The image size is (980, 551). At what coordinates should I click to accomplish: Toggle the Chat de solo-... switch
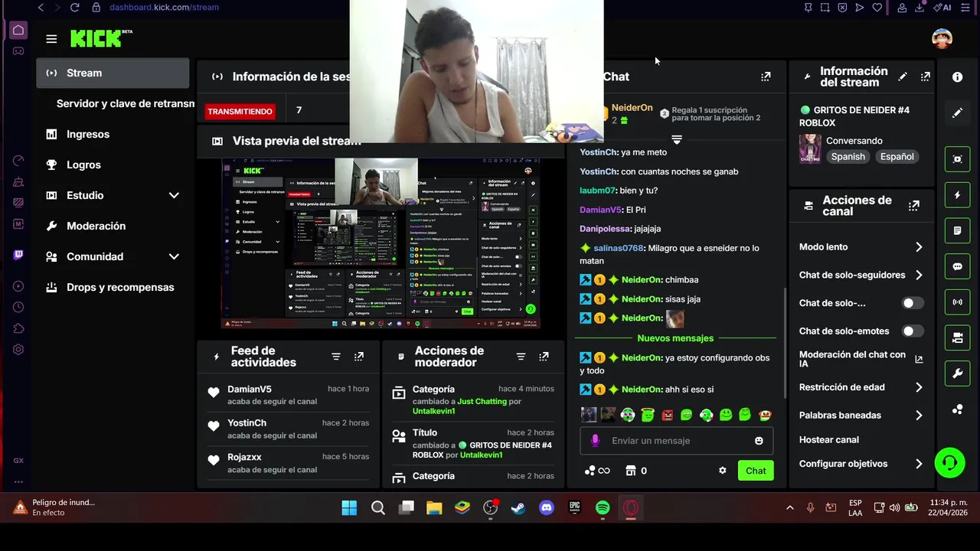pyautogui.click(x=913, y=303)
